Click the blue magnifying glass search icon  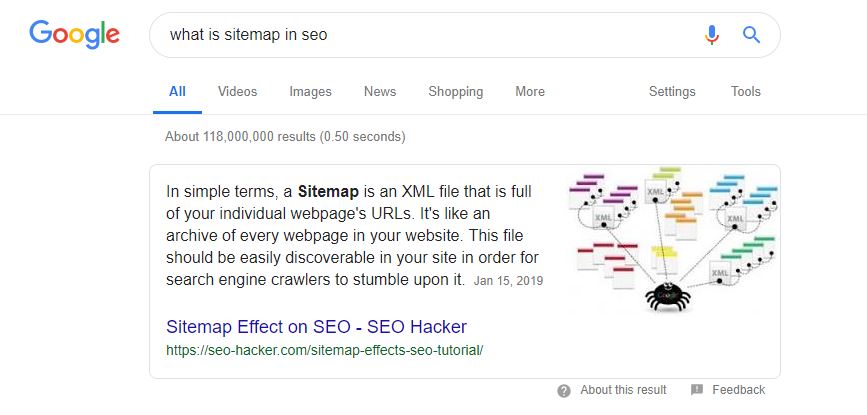[752, 35]
